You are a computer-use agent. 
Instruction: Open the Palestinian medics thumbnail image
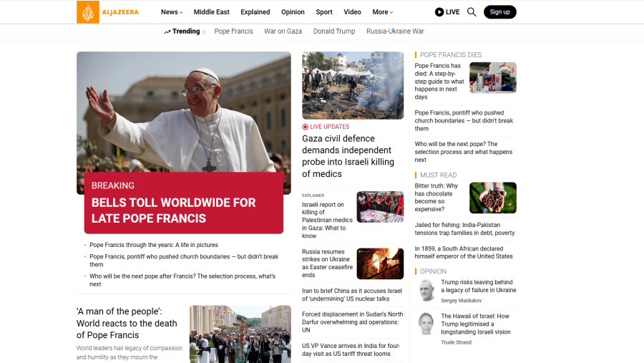coord(380,207)
